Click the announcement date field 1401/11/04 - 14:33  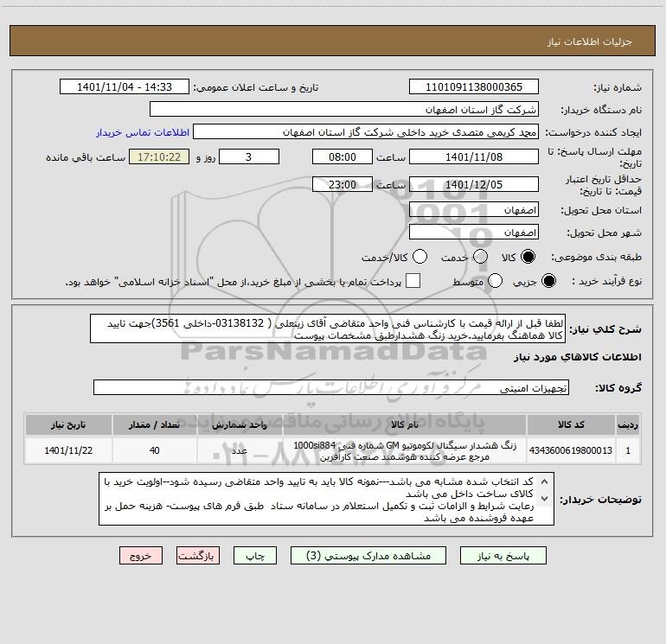coord(125,86)
